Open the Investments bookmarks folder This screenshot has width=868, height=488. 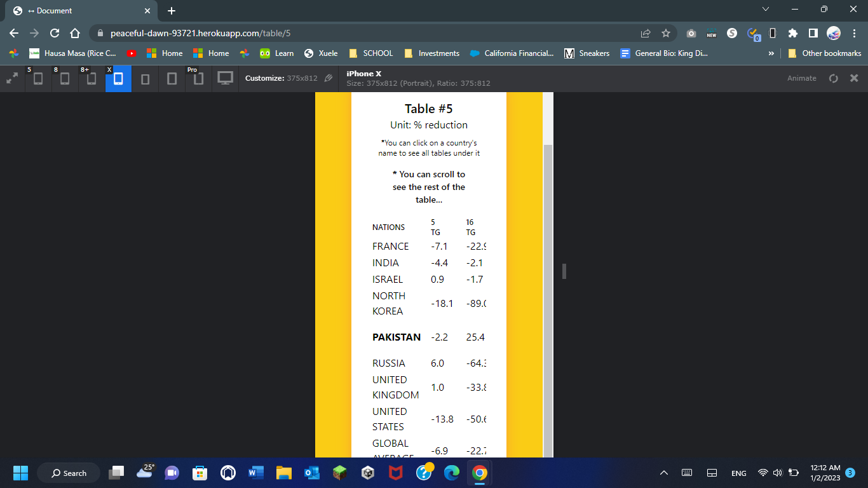point(431,53)
